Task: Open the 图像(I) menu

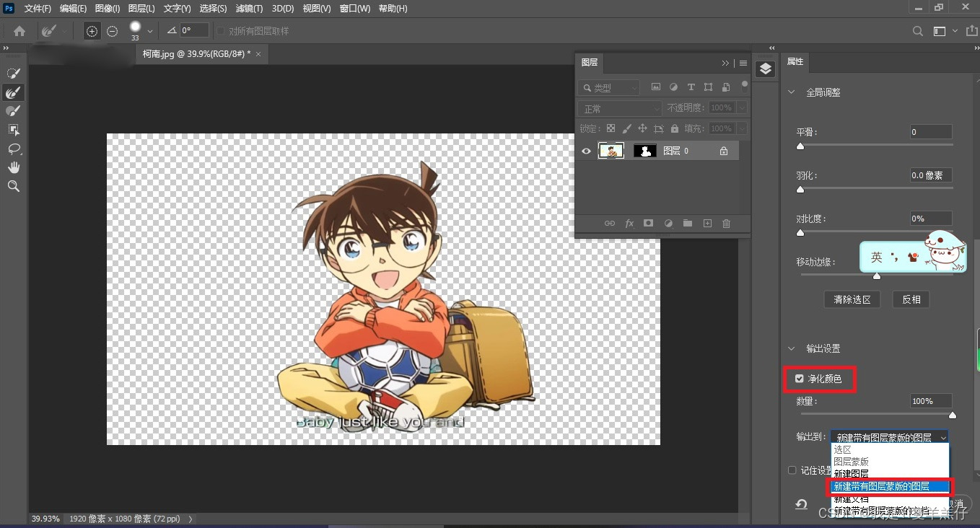Action: click(108, 9)
